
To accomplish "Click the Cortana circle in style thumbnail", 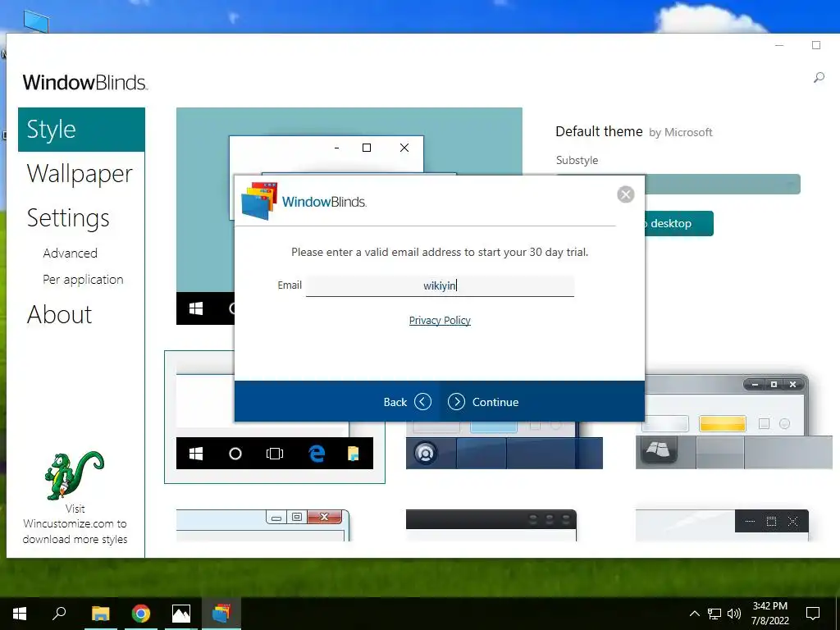I will (x=235, y=454).
